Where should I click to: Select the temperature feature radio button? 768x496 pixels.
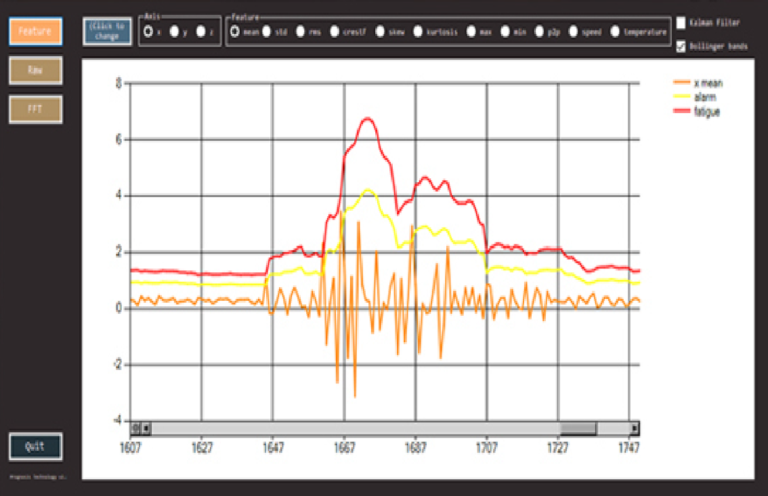(x=614, y=32)
